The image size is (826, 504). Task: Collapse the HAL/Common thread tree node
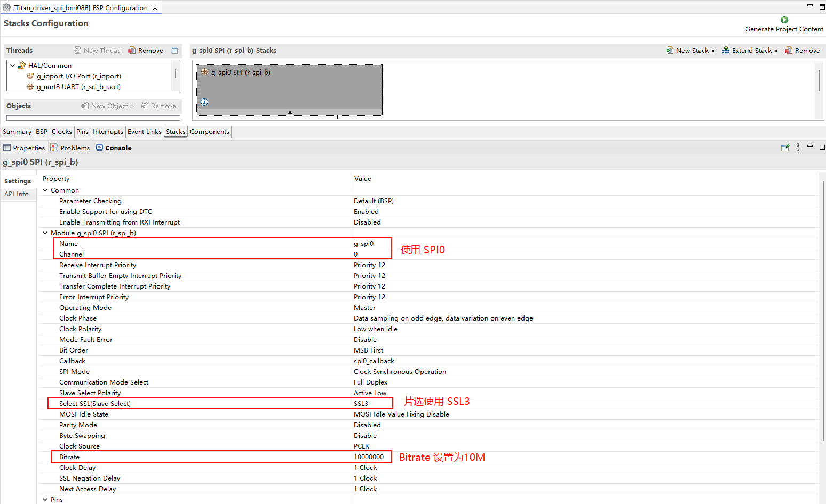point(13,66)
